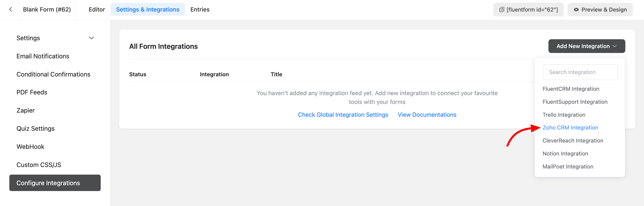
Task: Open Preview & Design
Action: (600, 10)
